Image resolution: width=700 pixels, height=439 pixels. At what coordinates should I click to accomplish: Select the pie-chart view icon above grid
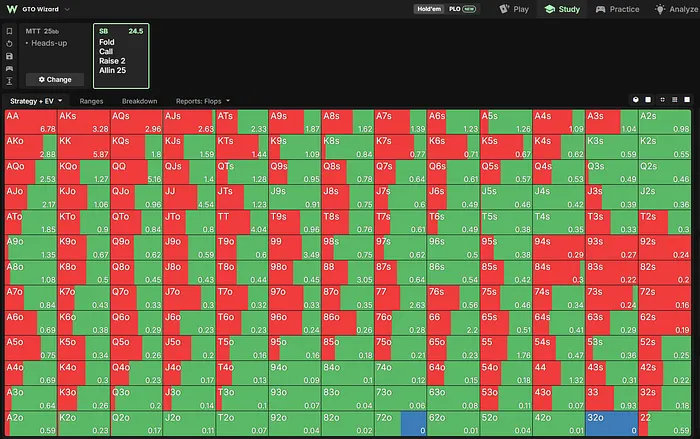pos(636,100)
